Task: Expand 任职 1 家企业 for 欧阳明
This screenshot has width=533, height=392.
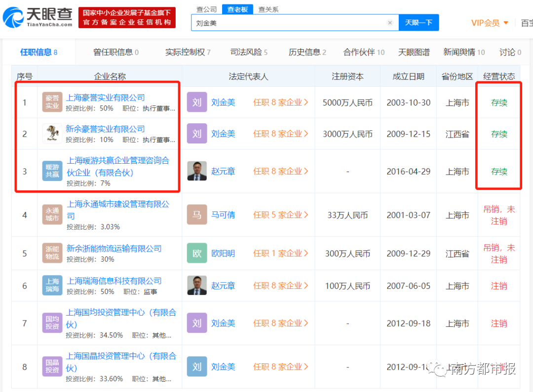Action: click(x=280, y=253)
